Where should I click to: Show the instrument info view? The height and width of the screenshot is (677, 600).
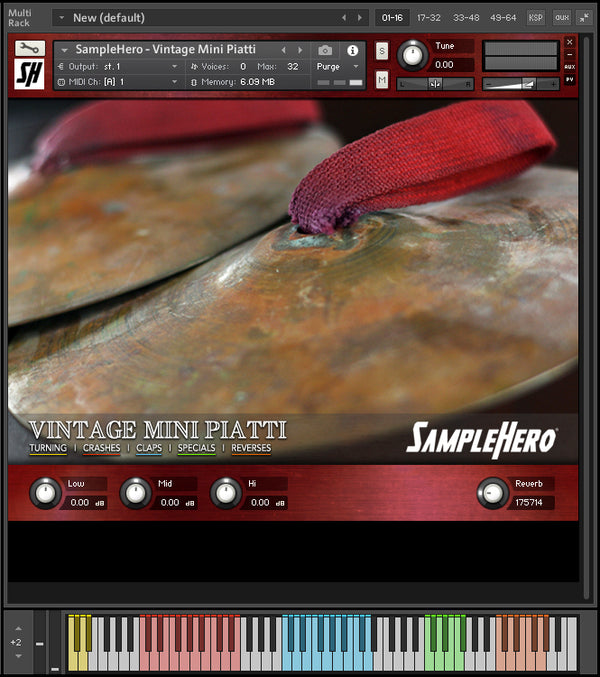tap(352, 51)
